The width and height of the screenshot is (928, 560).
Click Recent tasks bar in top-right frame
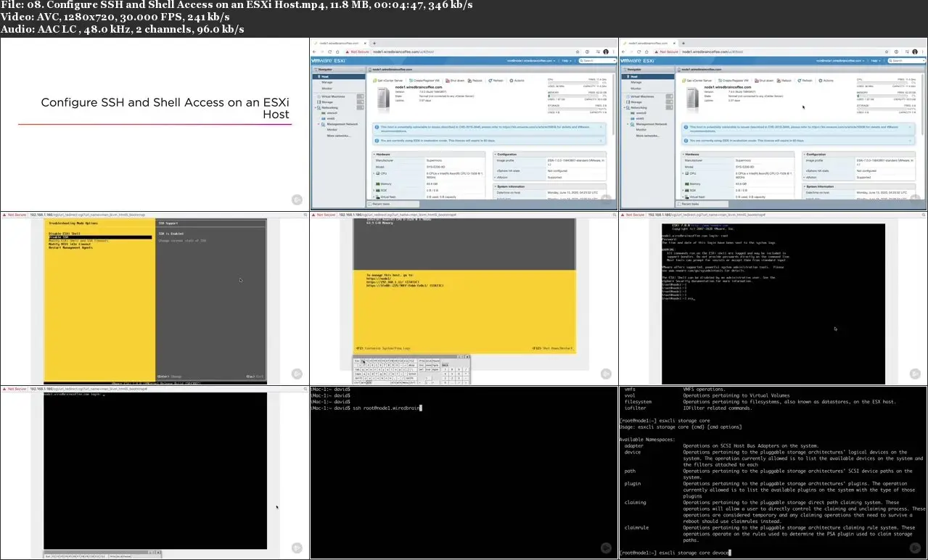(702, 204)
